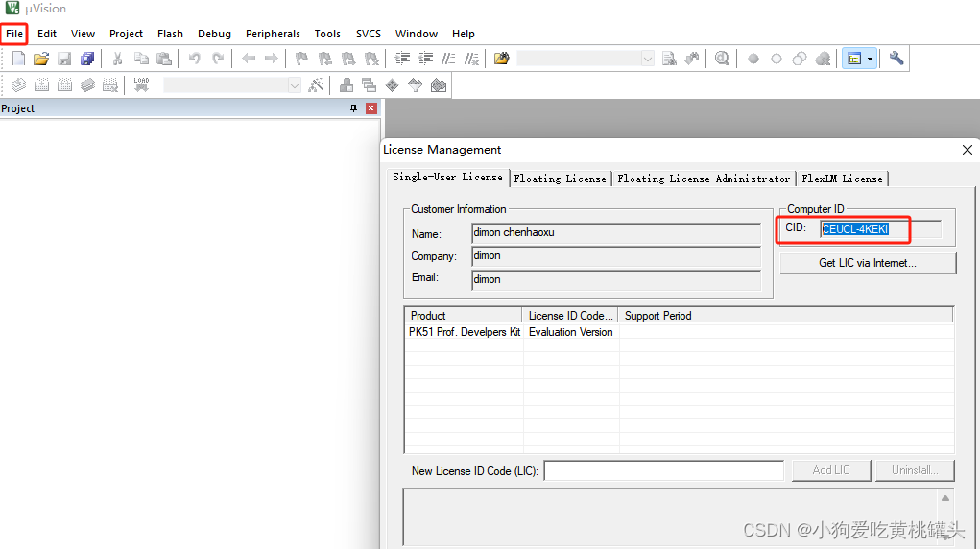Viewport: 980px width, 549px height.
Task: Expand the window layout dropdown arrow
Action: (x=870, y=59)
